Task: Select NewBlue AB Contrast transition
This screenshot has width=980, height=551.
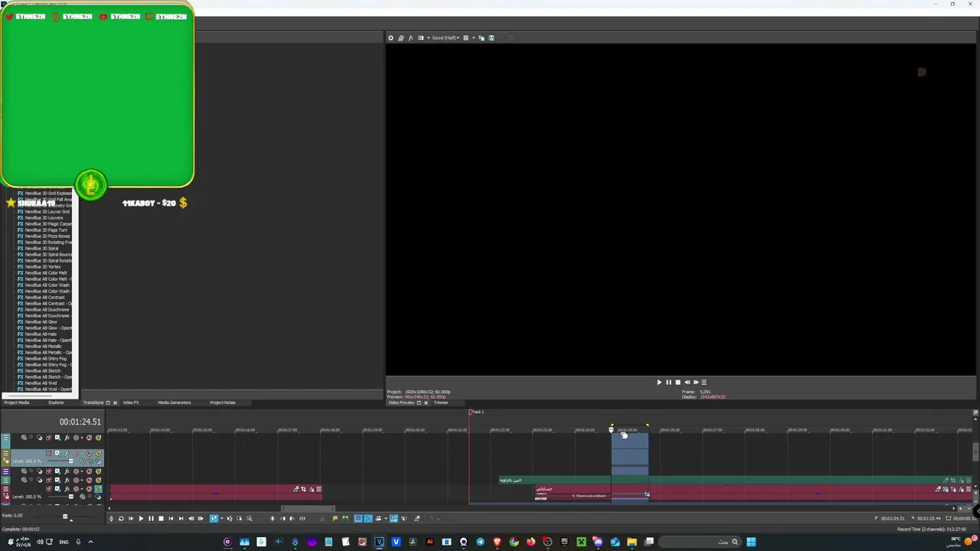Action: tap(44, 298)
